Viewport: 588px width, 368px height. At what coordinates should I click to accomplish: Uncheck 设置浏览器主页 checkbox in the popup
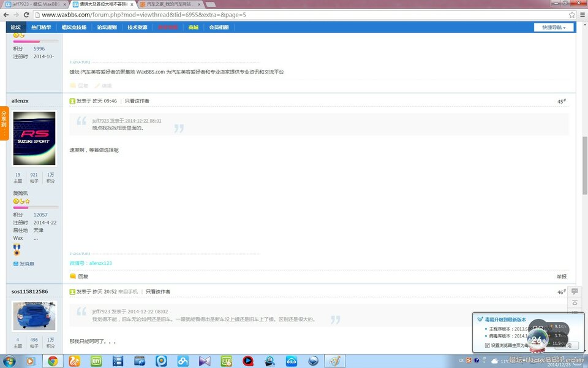(x=488, y=345)
